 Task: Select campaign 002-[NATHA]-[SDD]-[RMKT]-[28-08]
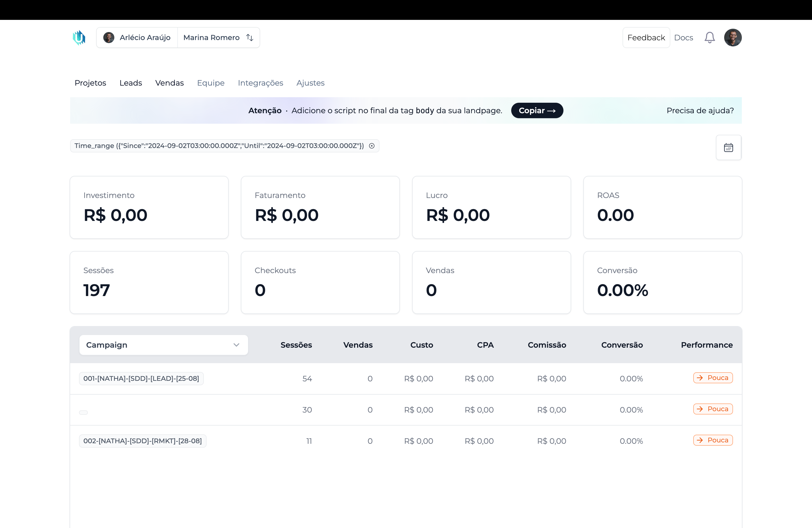[x=143, y=441]
